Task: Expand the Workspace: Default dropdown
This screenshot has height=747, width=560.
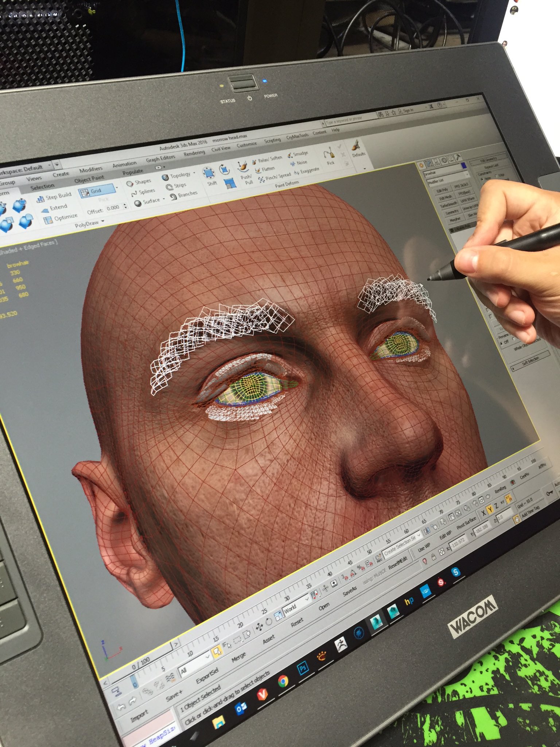Action: click(50, 165)
